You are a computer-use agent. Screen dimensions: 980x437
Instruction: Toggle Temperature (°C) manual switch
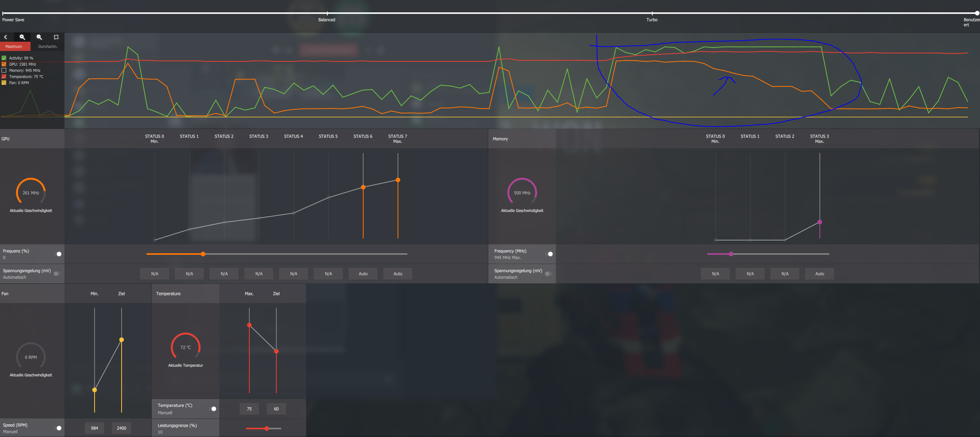coord(213,409)
